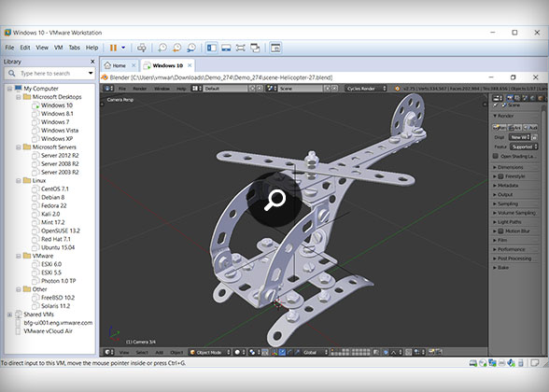Click the orange Pause VM button
This screenshot has width=549, height=392.
(x=113, y=48)
